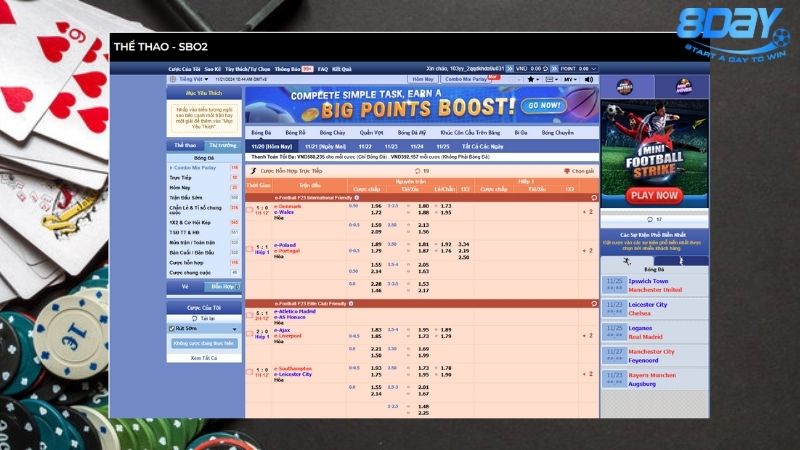The height and width of the screenshot is (450, 800).
Task: Select the Bóng Đá sport tab
Action: coord(261,133)
